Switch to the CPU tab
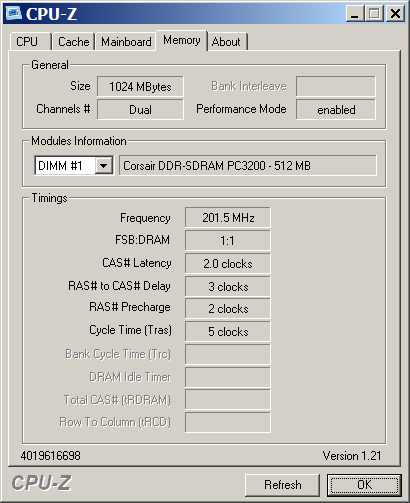This screenshot has height=503, width=410. 30,42
